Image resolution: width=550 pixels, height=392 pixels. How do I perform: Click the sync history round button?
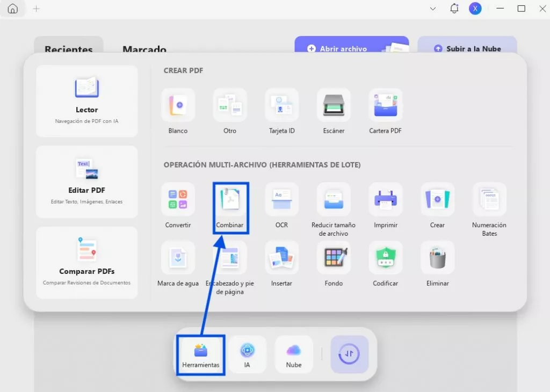[x=349, y=354]
